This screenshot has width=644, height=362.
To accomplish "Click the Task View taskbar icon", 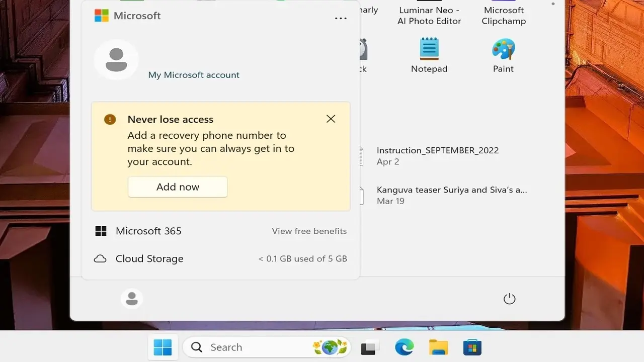I will [370, 347].
